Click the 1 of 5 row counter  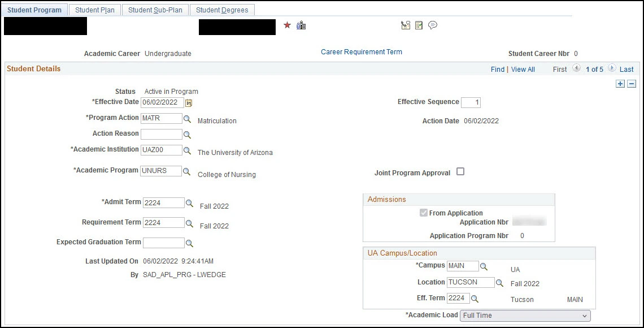594,70
